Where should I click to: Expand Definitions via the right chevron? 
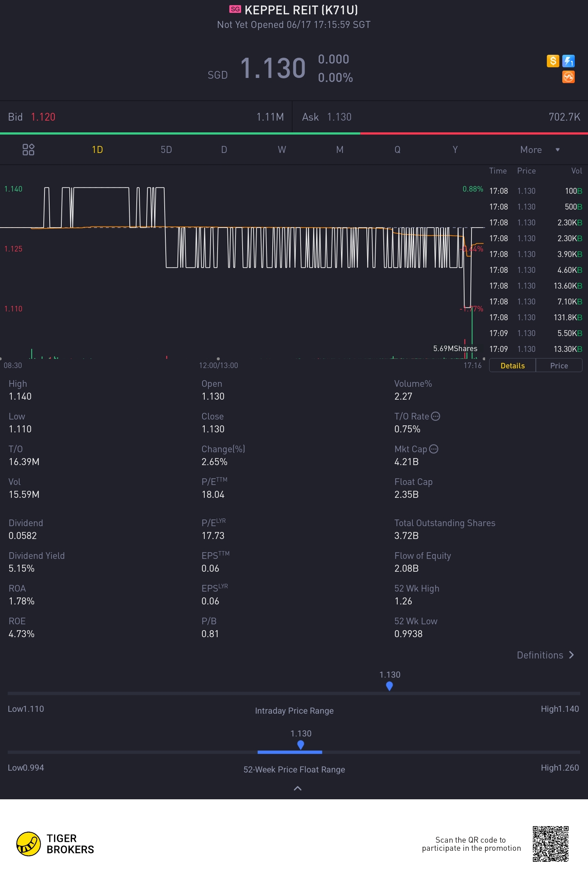[571, 655]
